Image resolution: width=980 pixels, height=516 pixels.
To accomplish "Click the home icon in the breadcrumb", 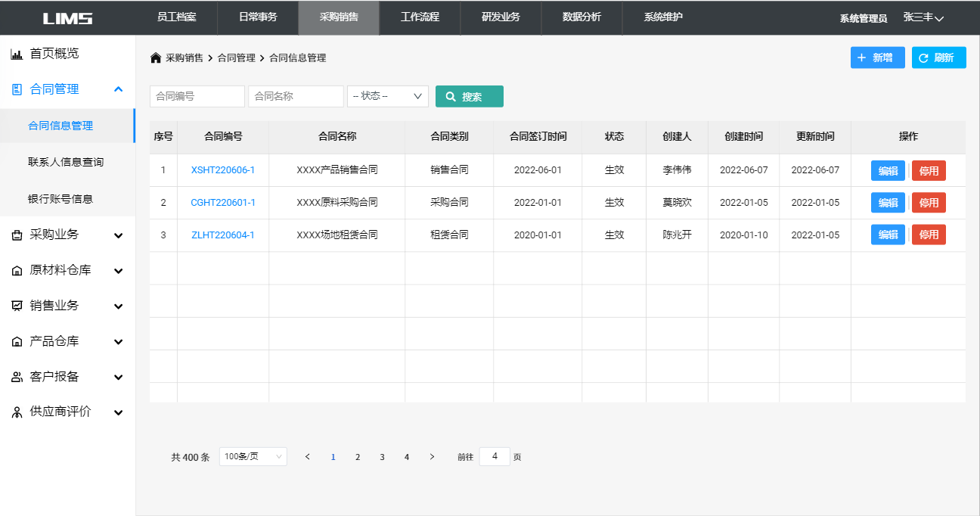I will 156,58.
